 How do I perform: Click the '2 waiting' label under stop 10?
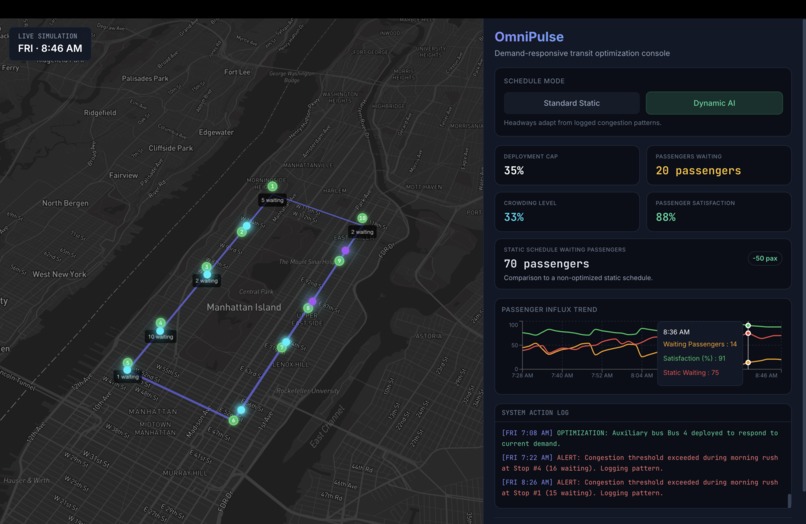(362, 232)
